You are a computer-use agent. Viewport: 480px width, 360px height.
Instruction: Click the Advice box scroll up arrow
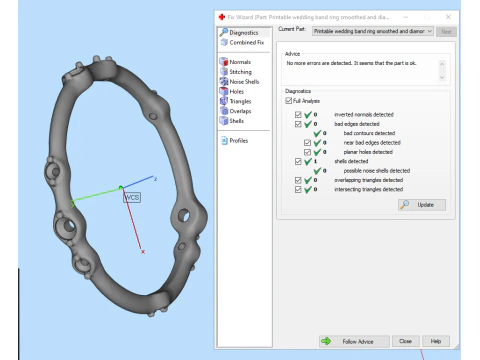(x=442, y=64)
